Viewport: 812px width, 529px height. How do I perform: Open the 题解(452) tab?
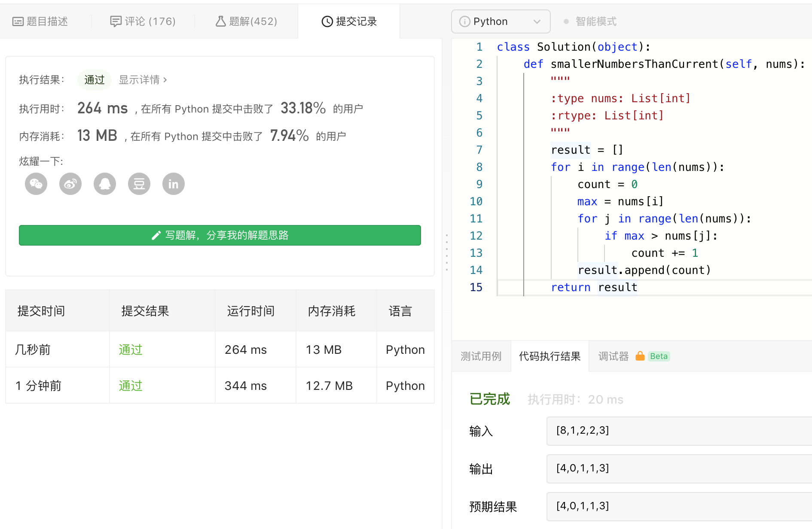(x=246, y=21)
